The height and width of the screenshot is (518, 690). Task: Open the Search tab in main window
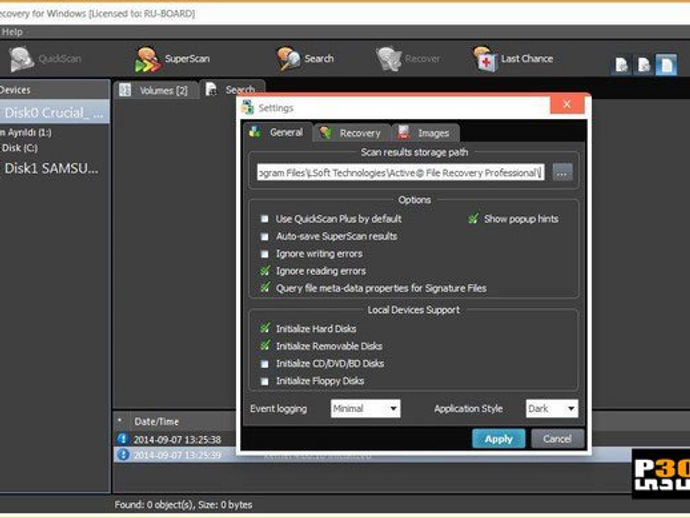[x=232, y=89]
